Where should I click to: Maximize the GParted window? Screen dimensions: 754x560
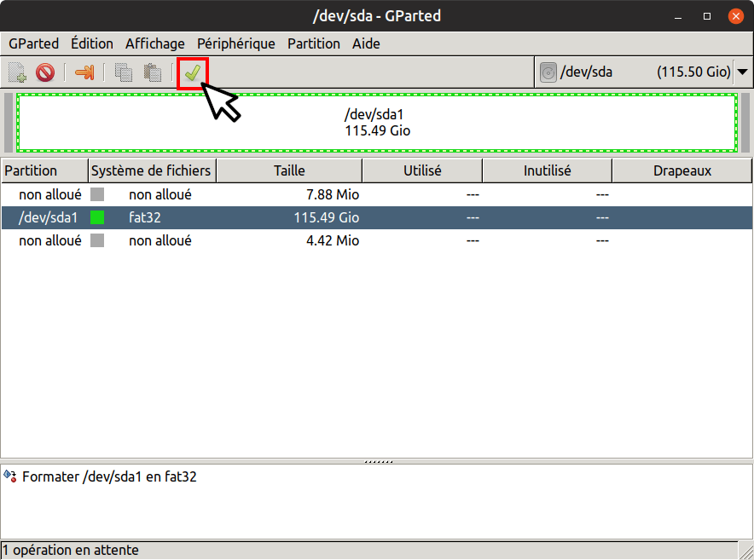[707, 16]
